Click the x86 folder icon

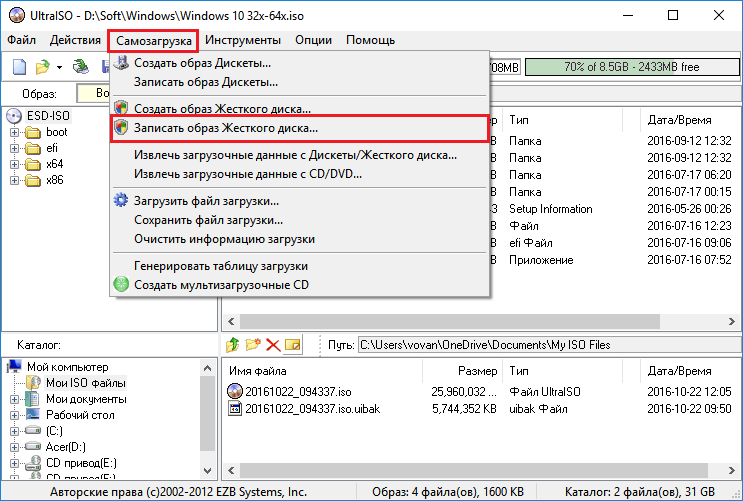[x=33, y=180]
